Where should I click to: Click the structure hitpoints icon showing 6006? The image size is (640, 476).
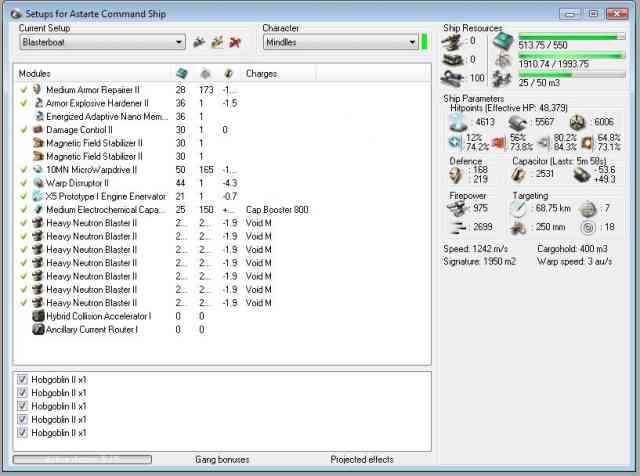tap(578, 122)
